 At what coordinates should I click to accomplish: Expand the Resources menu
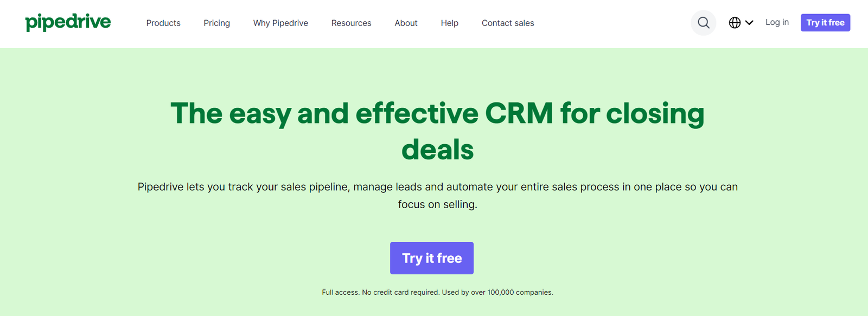click(351, 23)
